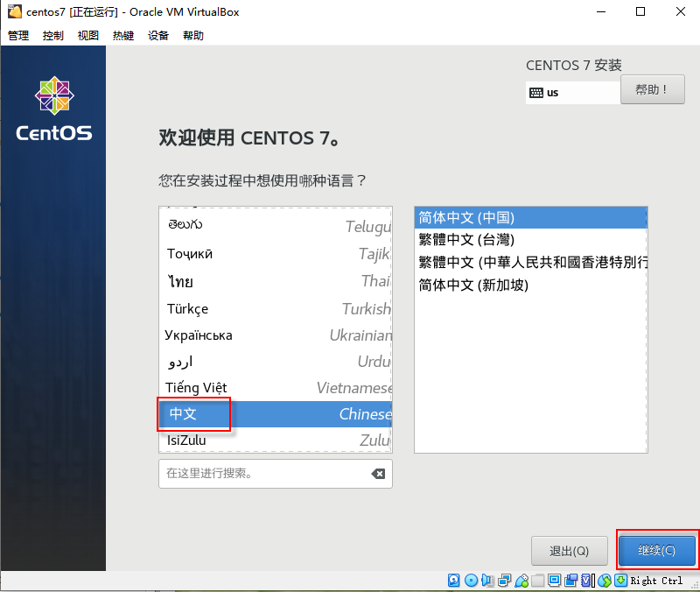Open the 热键 menu
Image resolution: width=700 pixels, height=592 pixels.
click(123, 35)
